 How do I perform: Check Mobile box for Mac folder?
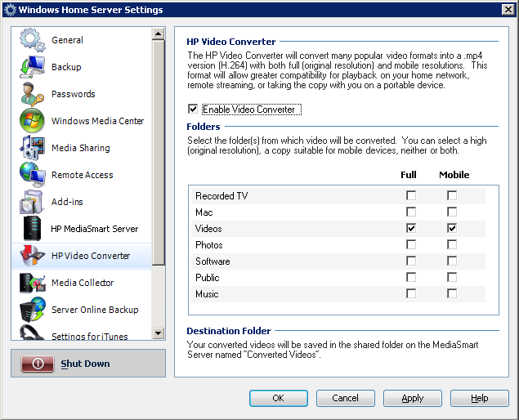point(452,212)
